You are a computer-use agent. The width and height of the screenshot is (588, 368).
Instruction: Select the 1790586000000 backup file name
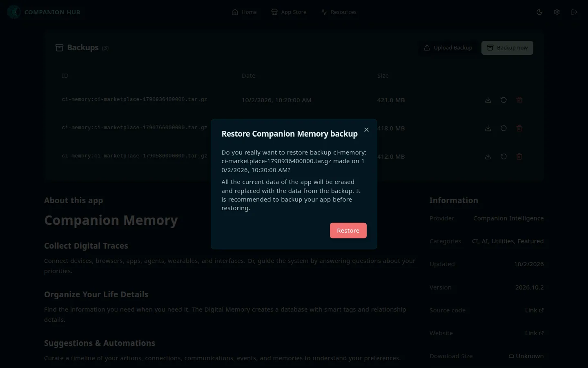tap(134, 156)
